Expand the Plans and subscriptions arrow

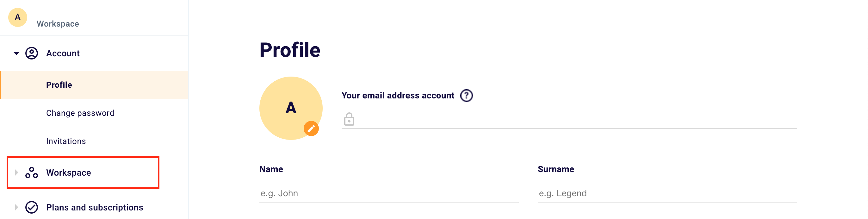[16, 207]
